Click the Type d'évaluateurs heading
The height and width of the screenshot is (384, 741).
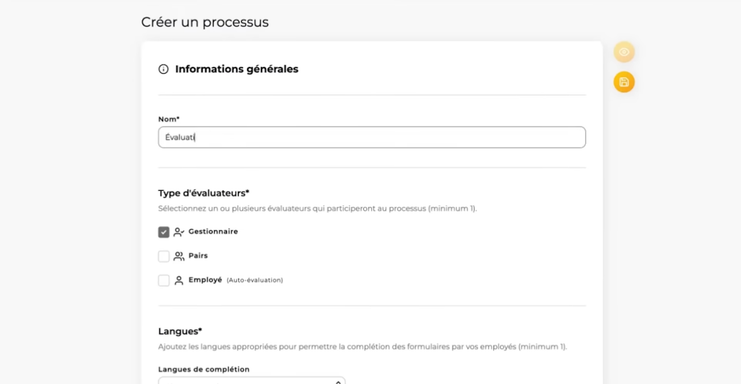(x=204, y=193)
